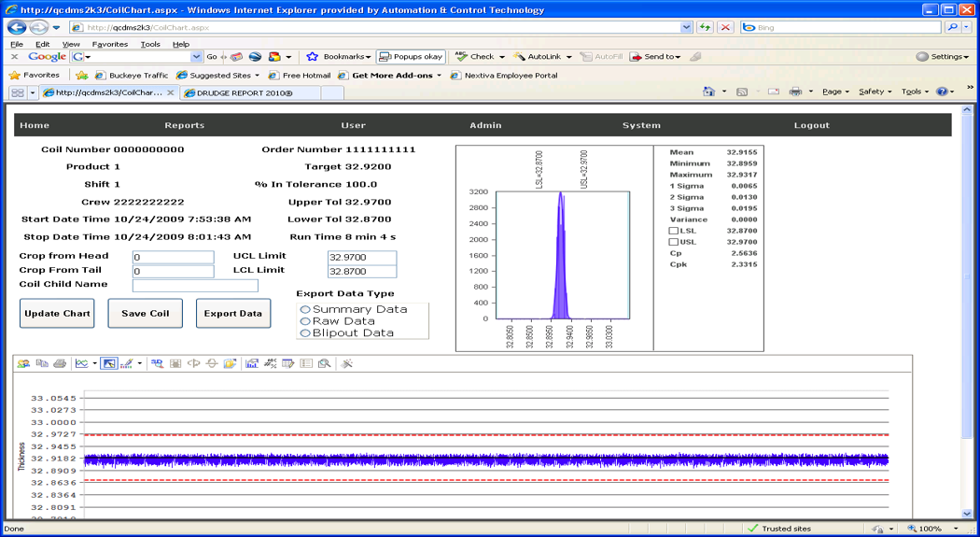Enable the USL checkbox

pos(673,242)
